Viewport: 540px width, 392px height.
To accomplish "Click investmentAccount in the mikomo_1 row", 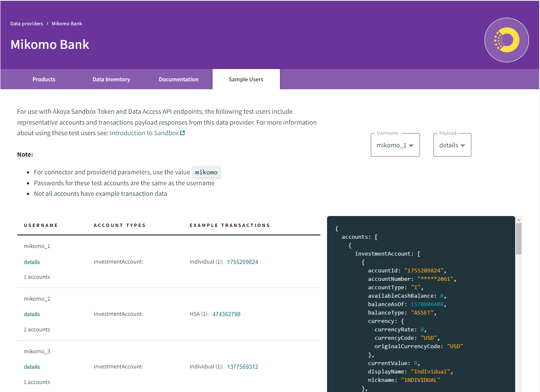I will pyautogui.click(x=119, y=262).
